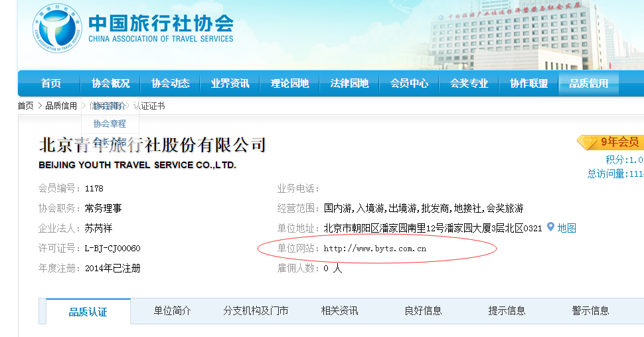The image size is (644, 337).
Task: Go to 会员中心 in the navigation bar
Action: point(410,83)
